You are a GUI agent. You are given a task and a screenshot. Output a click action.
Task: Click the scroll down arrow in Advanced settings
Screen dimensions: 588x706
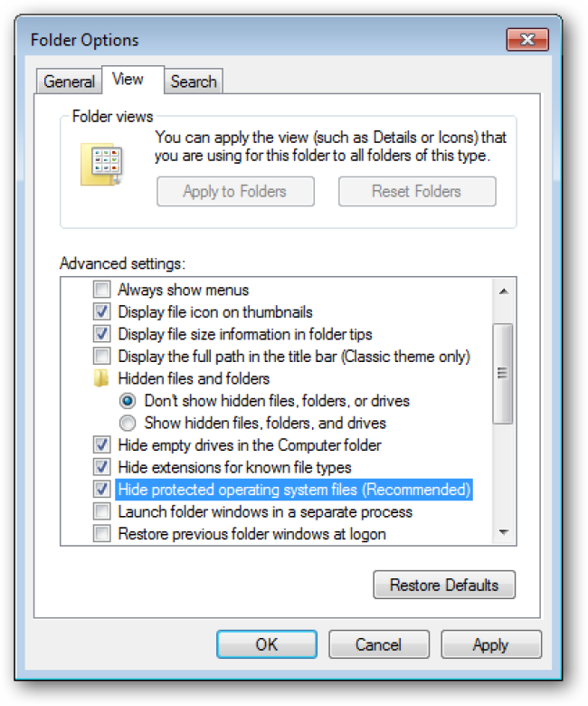(504, 532)
